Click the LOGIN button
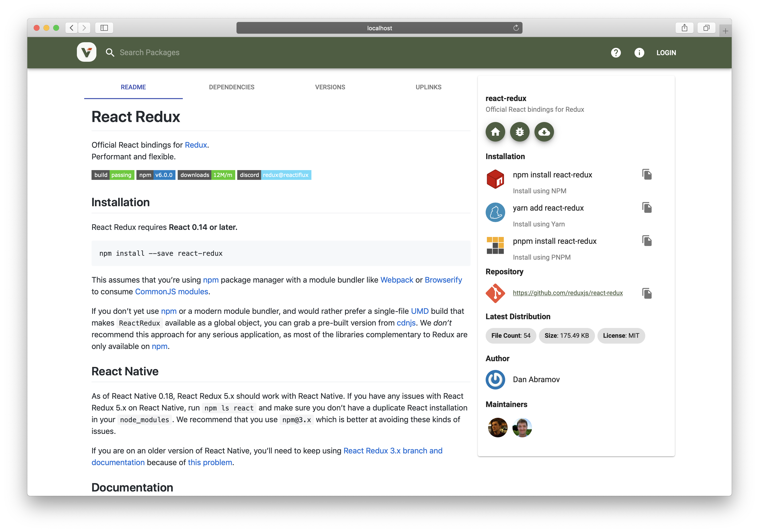Viewport: 759px width, 532px height. tap(666, 52)
